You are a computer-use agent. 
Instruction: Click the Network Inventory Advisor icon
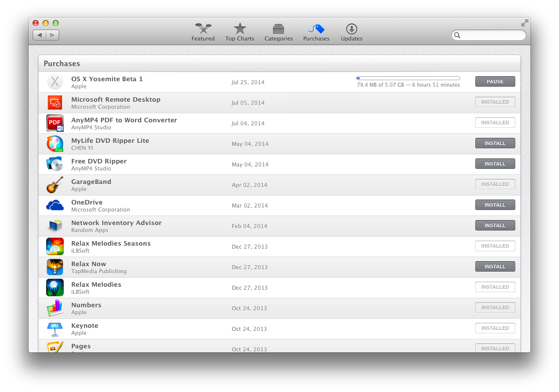tap(55, 226)
